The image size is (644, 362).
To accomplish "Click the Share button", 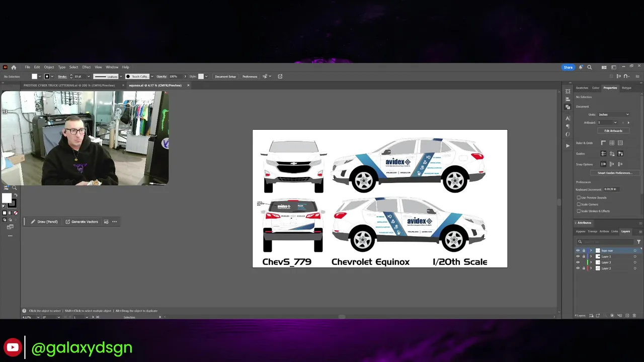I will 568,67.
